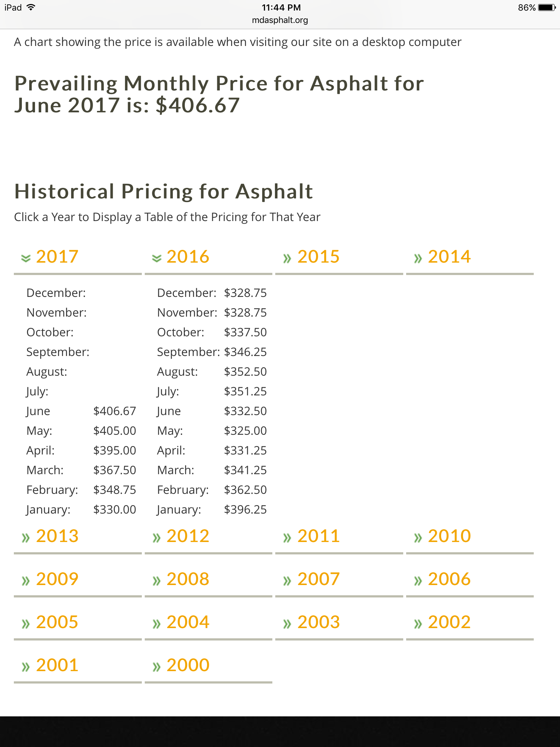Click the green arrows icon before 2012

click(156, 538)
